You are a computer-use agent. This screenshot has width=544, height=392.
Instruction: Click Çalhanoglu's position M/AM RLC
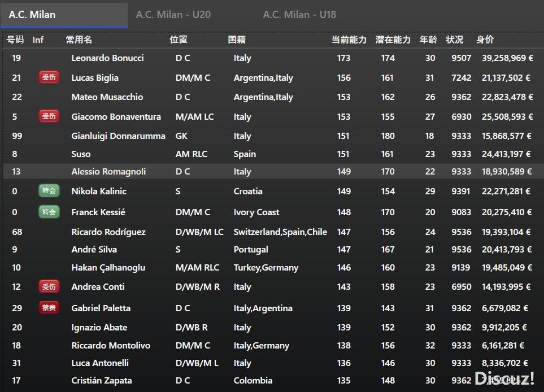click(197, 268)
